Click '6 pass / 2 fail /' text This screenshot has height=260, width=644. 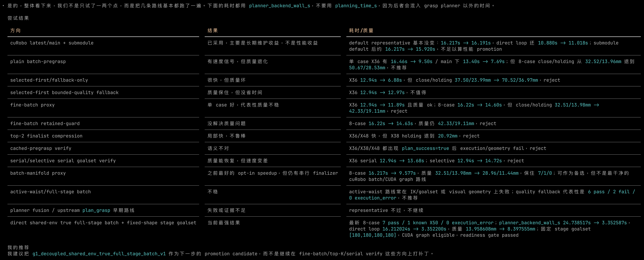pyautogui.click(x=612, y=192)
